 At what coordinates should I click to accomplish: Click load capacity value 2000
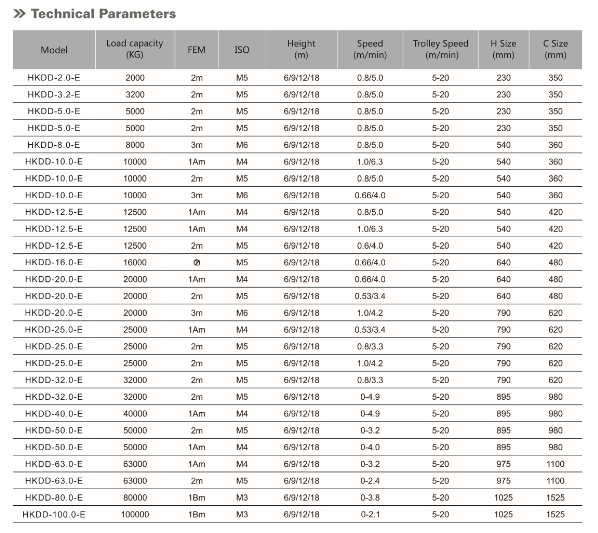point(135,78)
